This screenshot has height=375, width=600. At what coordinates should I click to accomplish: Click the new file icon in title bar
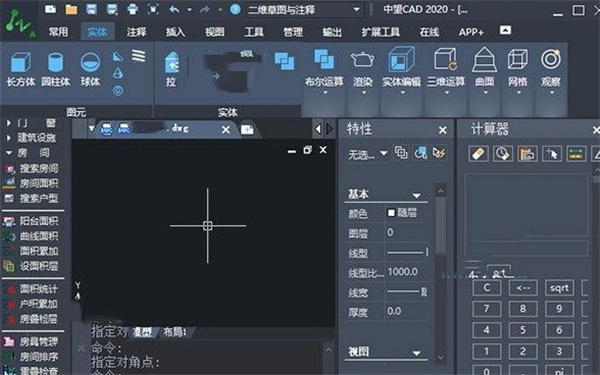click(50, 9)
